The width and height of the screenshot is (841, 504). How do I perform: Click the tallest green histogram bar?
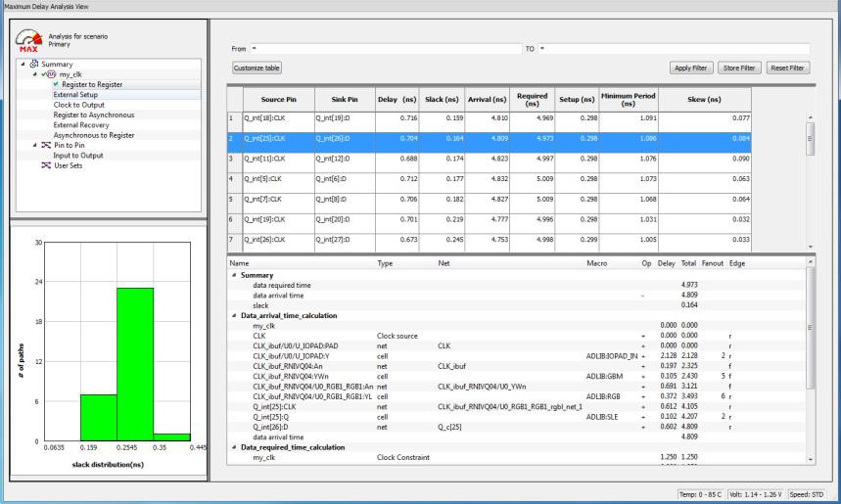[134, 363]
